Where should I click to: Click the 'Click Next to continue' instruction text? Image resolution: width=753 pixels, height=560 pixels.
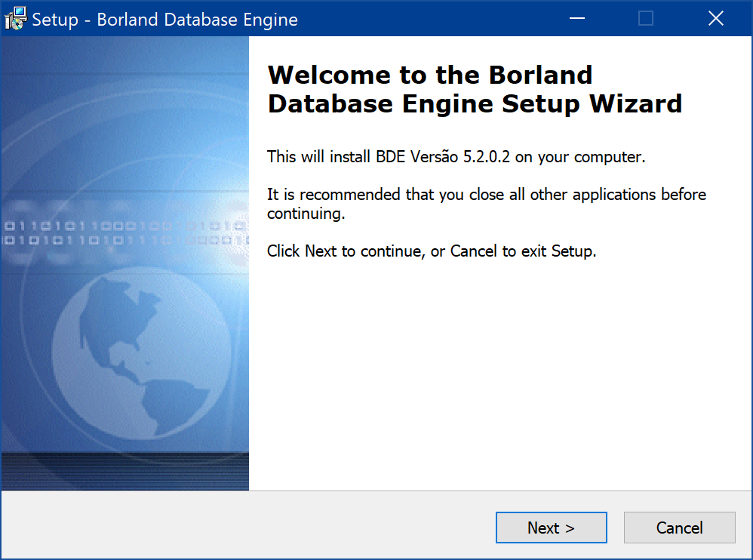pos(432,251)
